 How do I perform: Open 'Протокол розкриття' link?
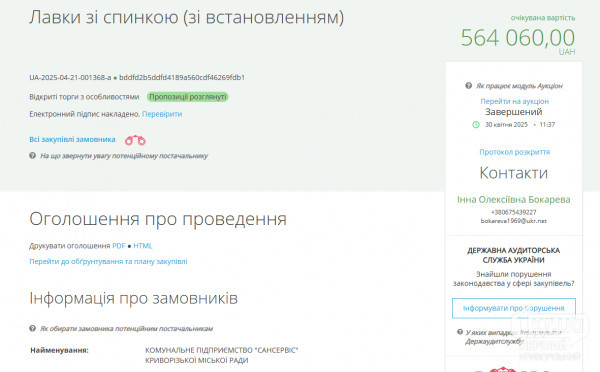point(515,152)
